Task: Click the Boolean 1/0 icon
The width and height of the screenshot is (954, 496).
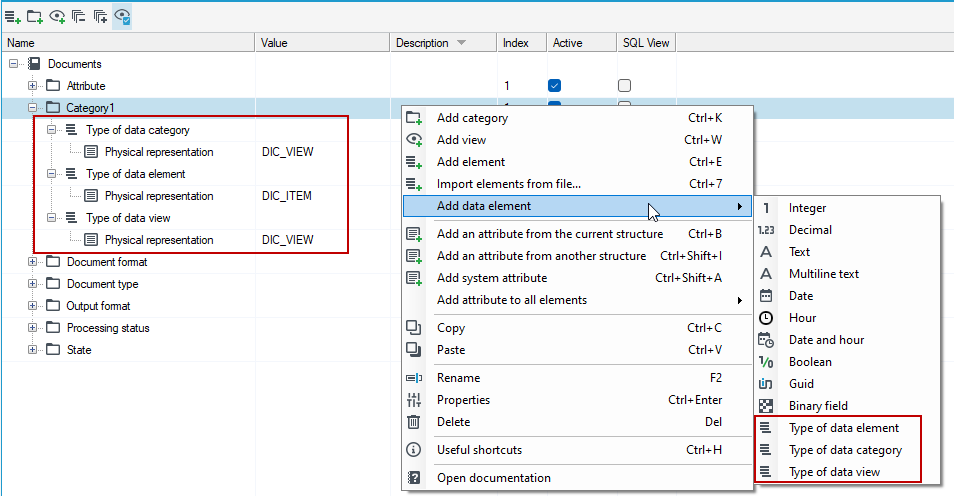Action: point(766,362)
